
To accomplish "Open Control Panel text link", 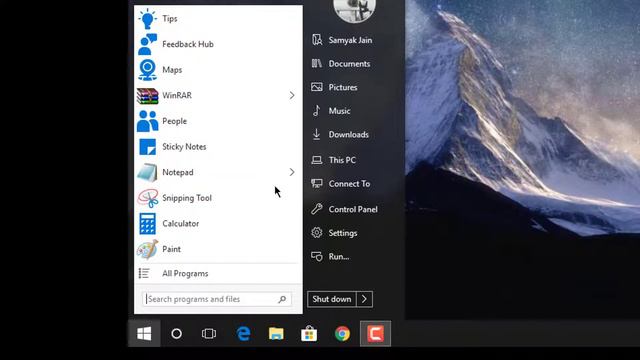I will (x=353, y=209).
